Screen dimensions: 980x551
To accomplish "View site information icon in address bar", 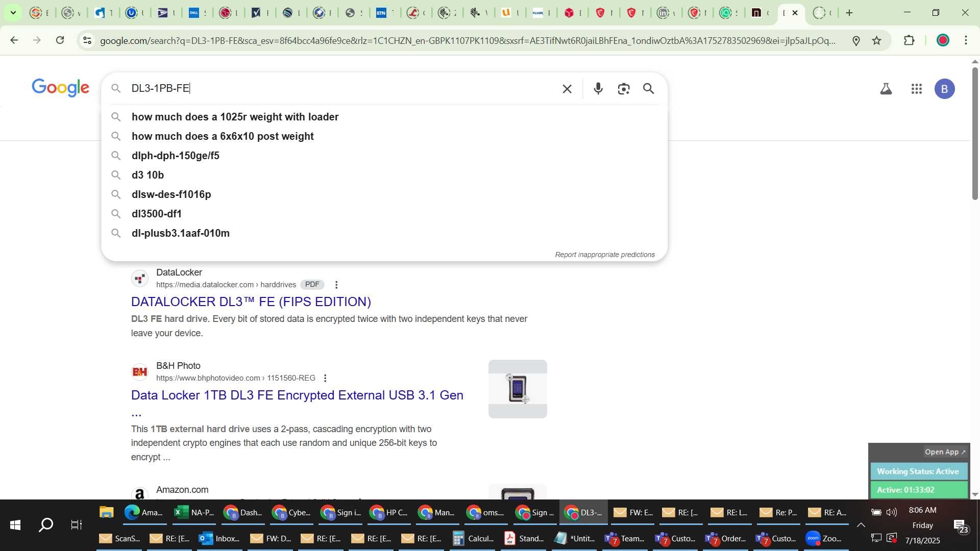I will [x=87, y=40].
